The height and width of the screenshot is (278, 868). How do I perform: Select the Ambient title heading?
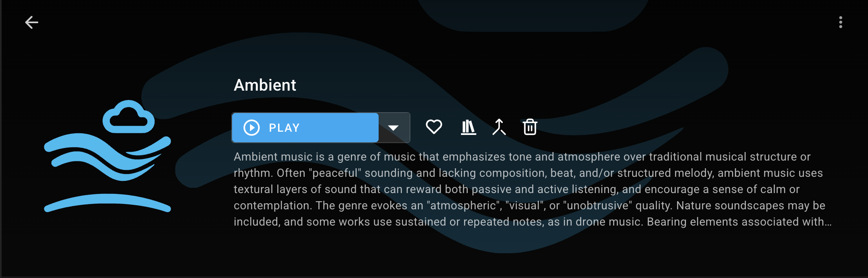pyautogui.click(x=265, y=85)
